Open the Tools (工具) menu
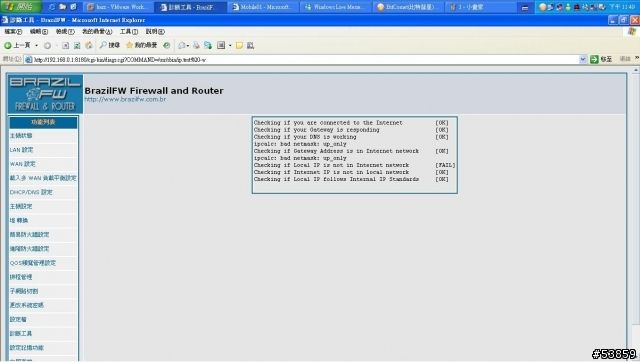 pos(129,31)
